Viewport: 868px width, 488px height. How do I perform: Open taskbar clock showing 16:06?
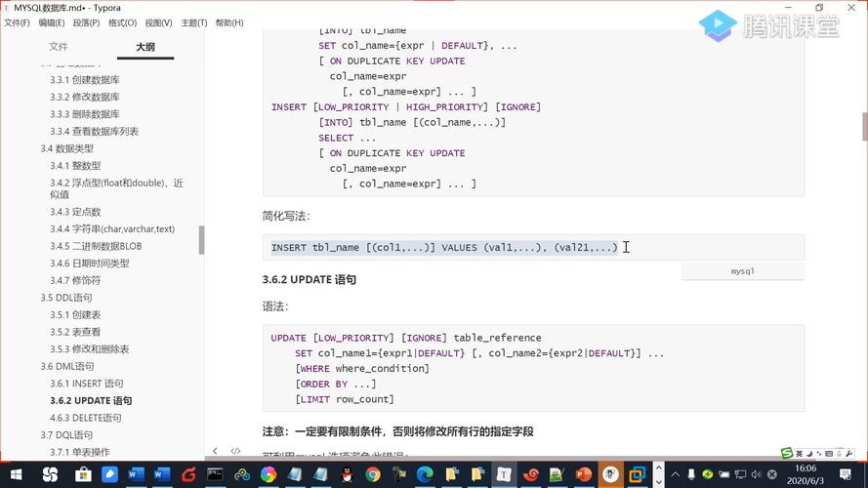tap(806, 474)
